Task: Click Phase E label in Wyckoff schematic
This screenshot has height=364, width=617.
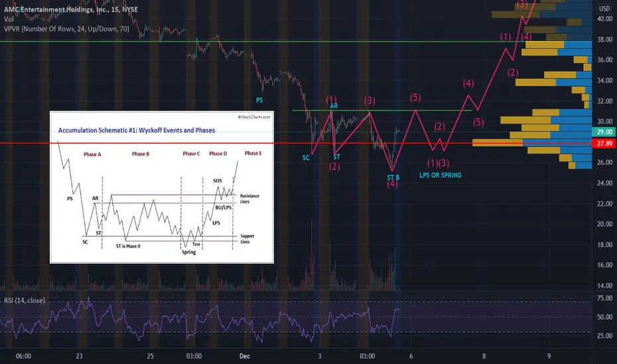Action: click(253, 153)
